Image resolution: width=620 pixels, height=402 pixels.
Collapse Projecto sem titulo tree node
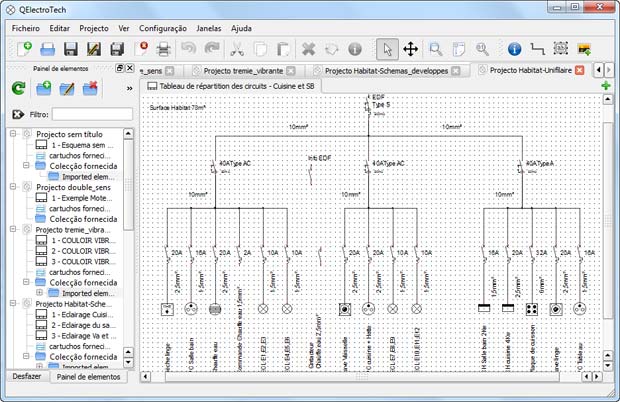14,133
